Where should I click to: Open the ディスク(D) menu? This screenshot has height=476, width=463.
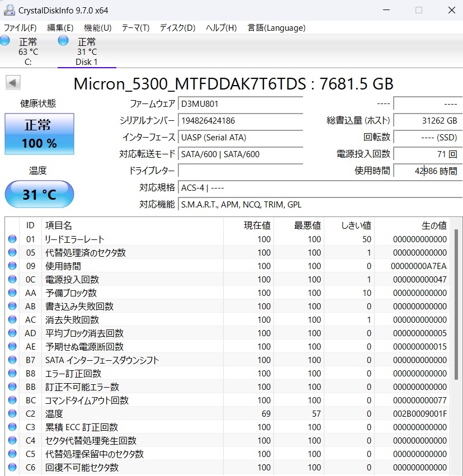(x=177, y=28)
